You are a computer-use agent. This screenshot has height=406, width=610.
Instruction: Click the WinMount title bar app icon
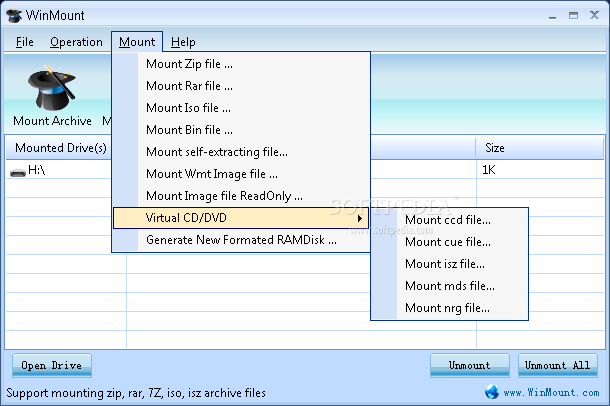15,16
